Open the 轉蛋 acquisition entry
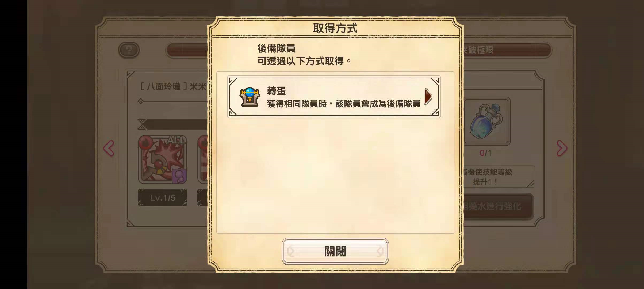 click(334, 97)
